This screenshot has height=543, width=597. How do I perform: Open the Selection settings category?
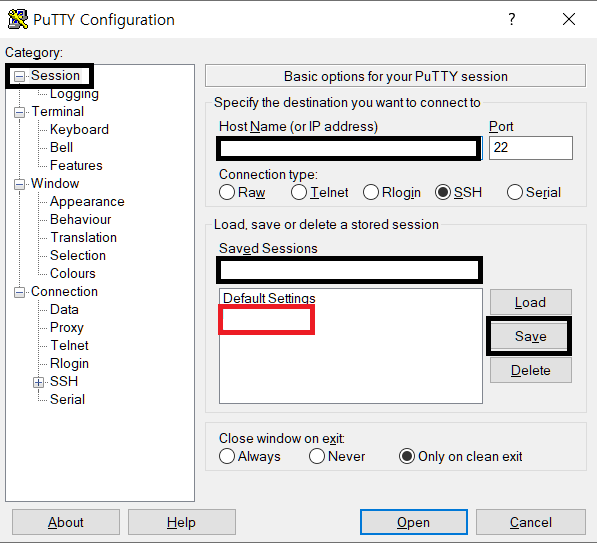pos(78,256)
